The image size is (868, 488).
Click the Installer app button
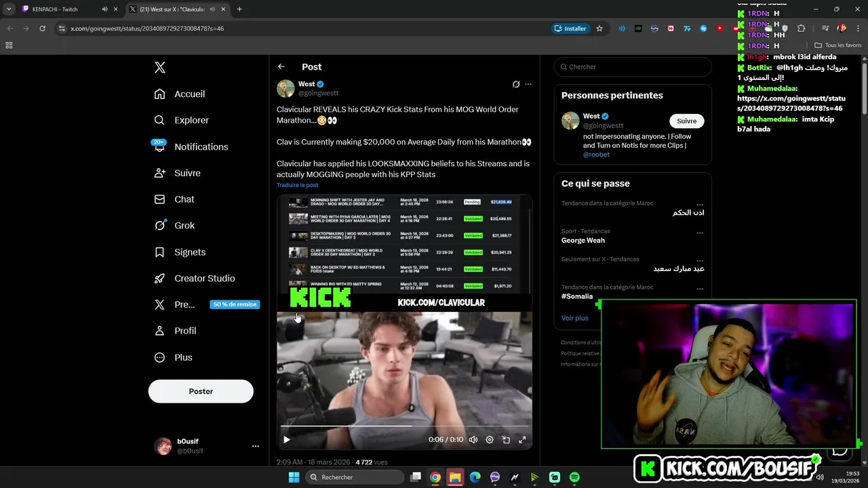click(571, 28)
